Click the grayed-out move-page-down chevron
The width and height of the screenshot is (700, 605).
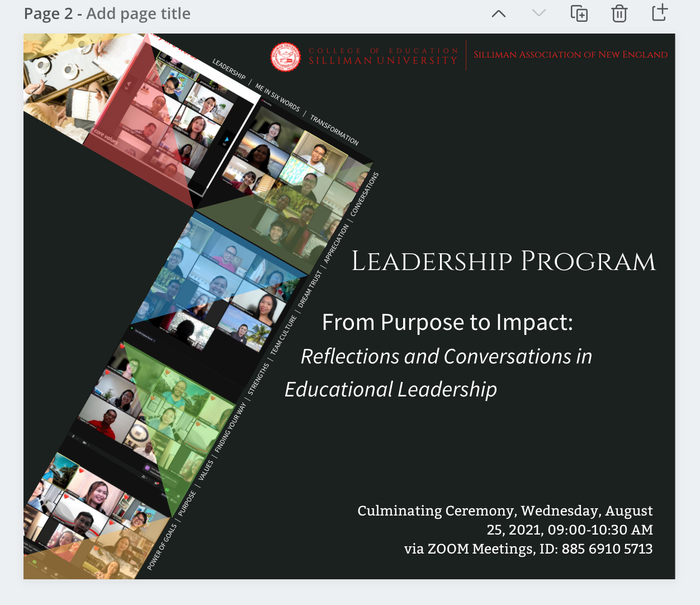click(538, 13)
